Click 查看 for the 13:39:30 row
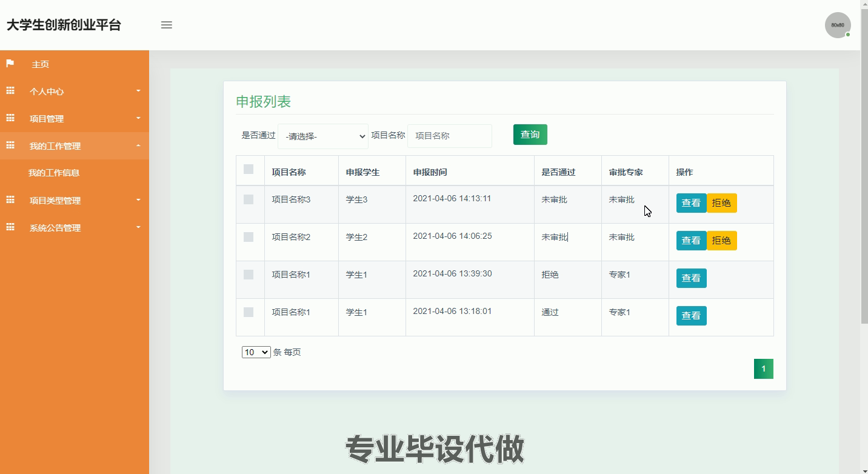The image size is (868, 474). (692, 278)
